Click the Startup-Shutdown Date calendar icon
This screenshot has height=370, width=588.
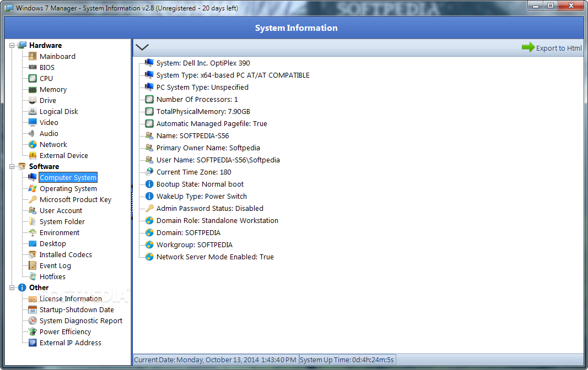33,309
